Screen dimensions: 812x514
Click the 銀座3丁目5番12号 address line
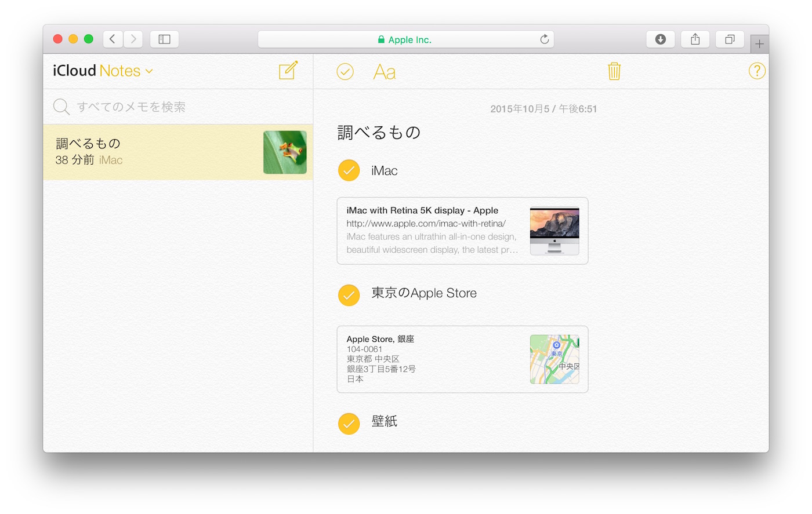pyautogui.click(x=381, y=369)
